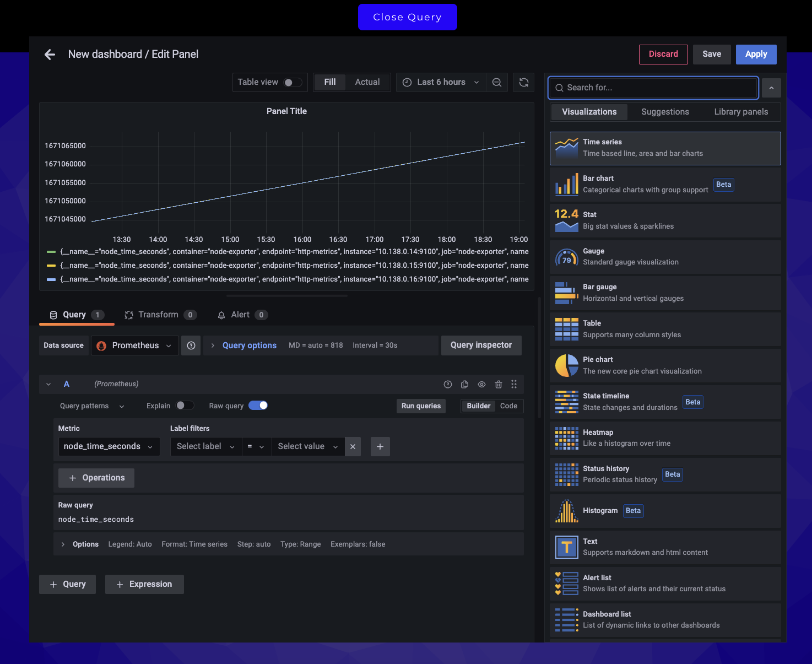Open the Transform tab

tap(160, 315)
